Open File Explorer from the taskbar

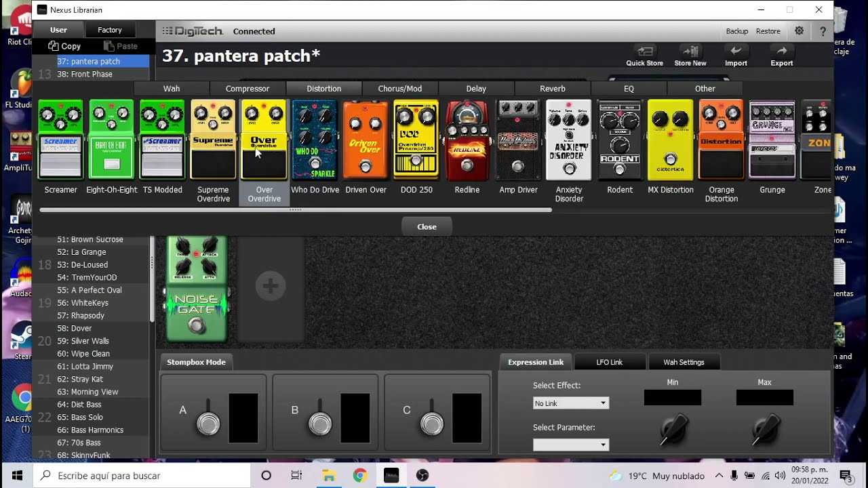point(328,475)
